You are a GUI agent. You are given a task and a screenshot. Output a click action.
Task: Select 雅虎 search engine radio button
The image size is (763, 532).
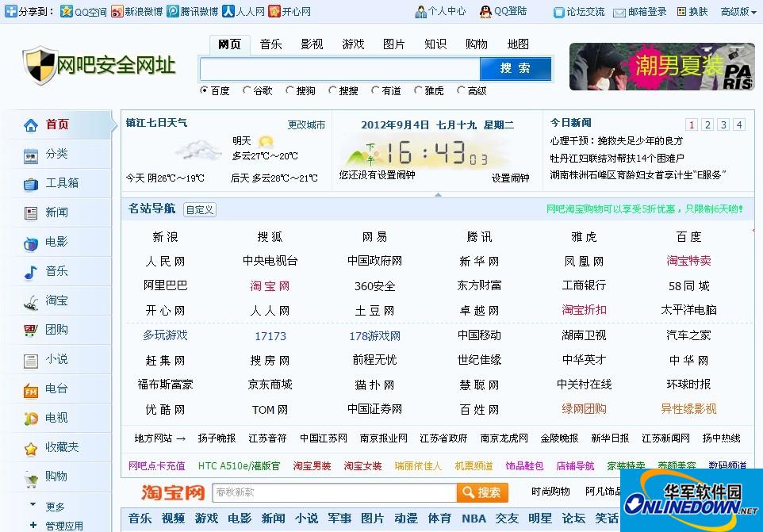click(418, 90)
